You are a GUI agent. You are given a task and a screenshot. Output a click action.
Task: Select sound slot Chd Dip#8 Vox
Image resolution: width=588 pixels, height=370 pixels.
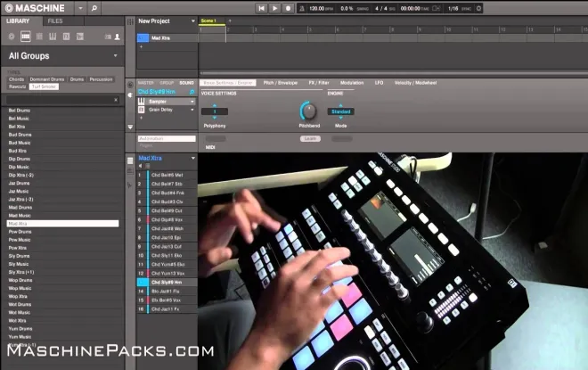[167, 219]
